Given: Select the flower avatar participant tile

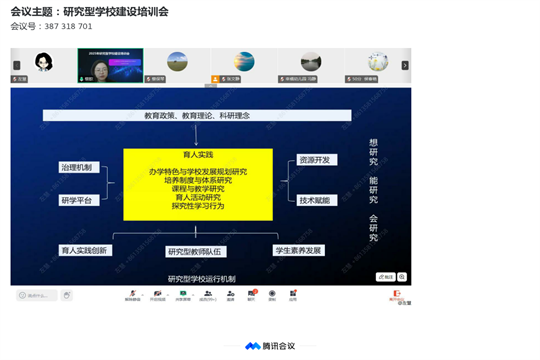Looking at the screenshot, I should click(x=378, y=65).
